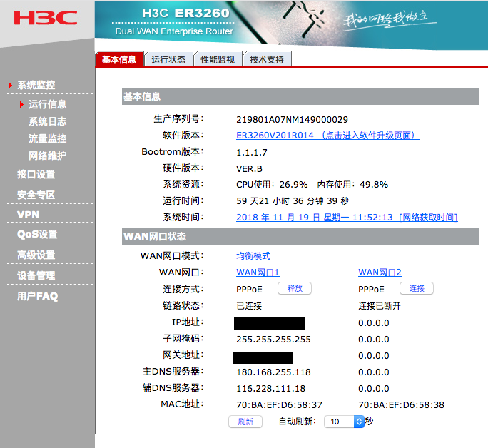Viewport: 488px width, 448px height.
Task: Click hardware version VER.B
Action: pos(249,169)
